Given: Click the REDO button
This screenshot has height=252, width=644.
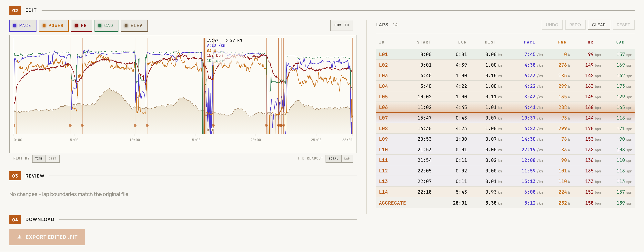Looking at the screenshot, I should click(x=575, y=25).
